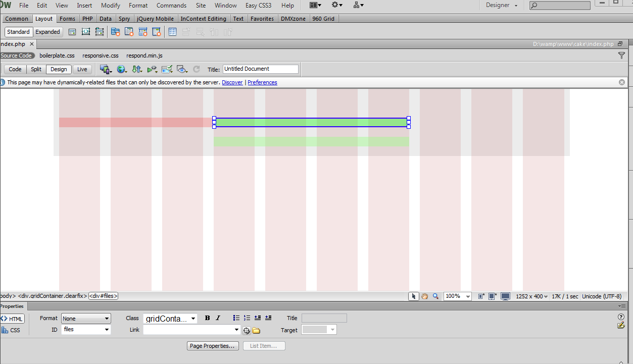Open the Multiscreen preview icon
The height and width of the screenshot is (364, 633).
106,69
